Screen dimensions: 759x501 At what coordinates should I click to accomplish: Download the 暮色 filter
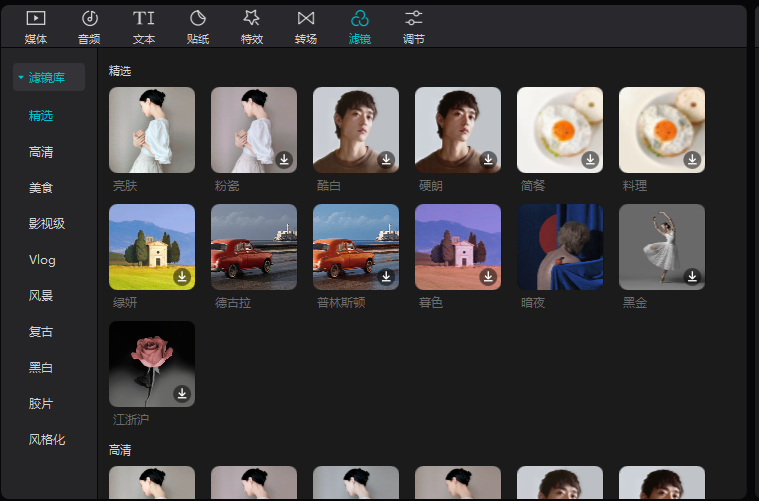[x=488, y=276]
